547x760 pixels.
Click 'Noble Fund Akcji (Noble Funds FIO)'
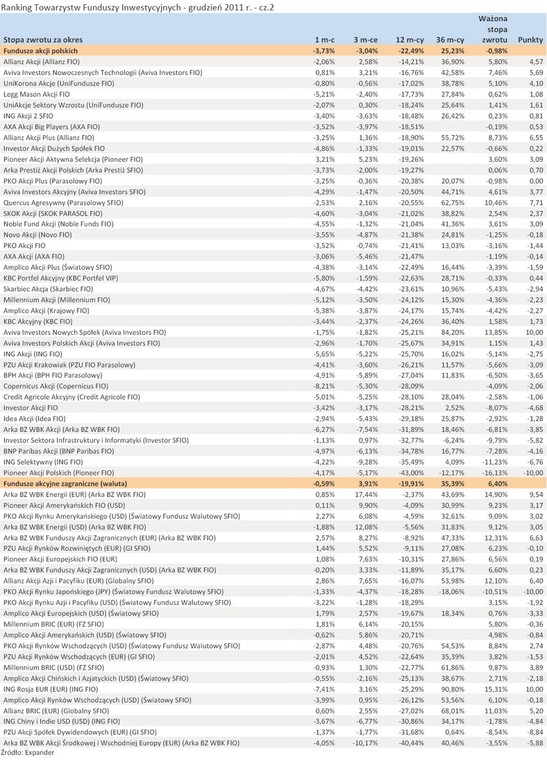(58, 224)
